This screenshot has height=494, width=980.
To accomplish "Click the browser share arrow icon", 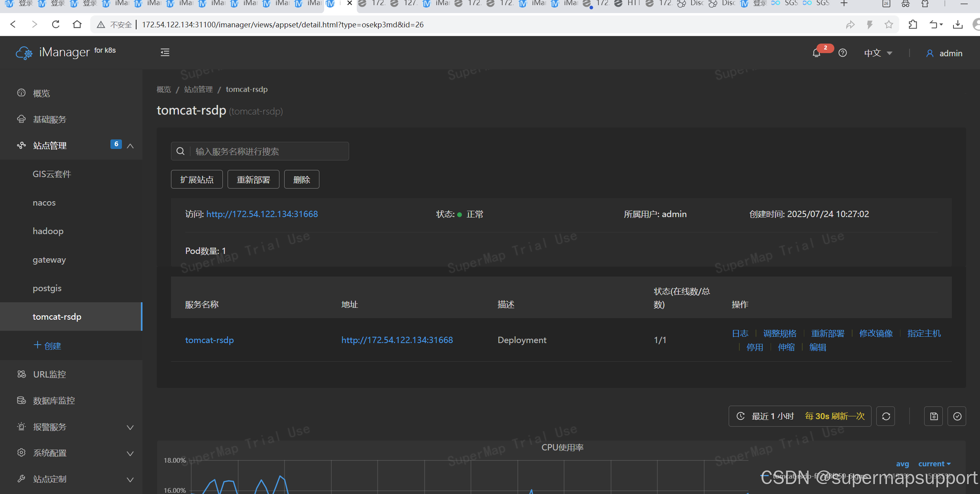I will tap(850, 25).
